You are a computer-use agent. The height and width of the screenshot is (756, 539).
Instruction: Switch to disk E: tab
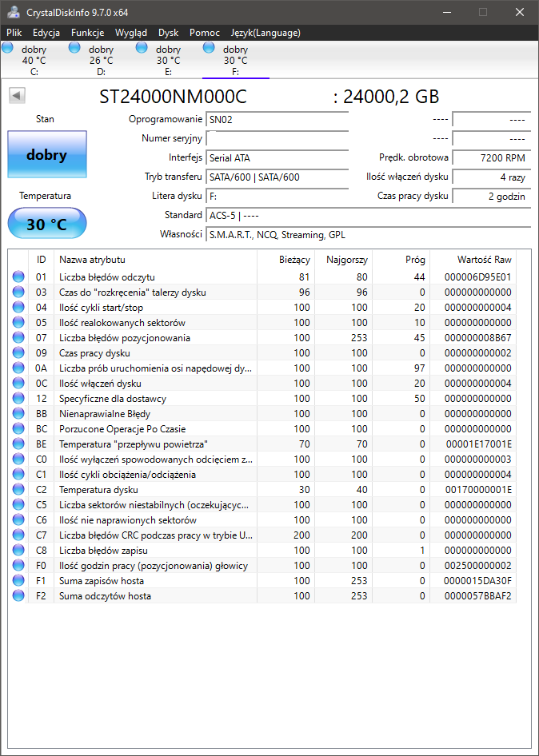point(168,60)
